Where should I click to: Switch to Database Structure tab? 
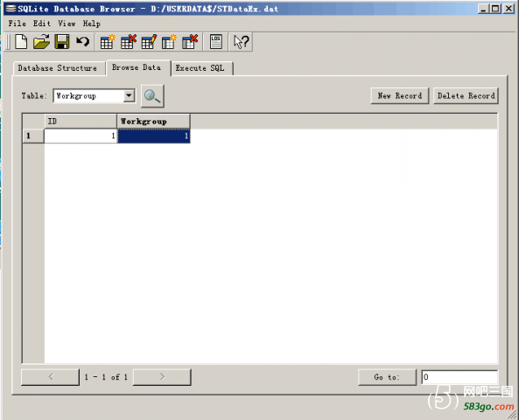coord(58,68)
